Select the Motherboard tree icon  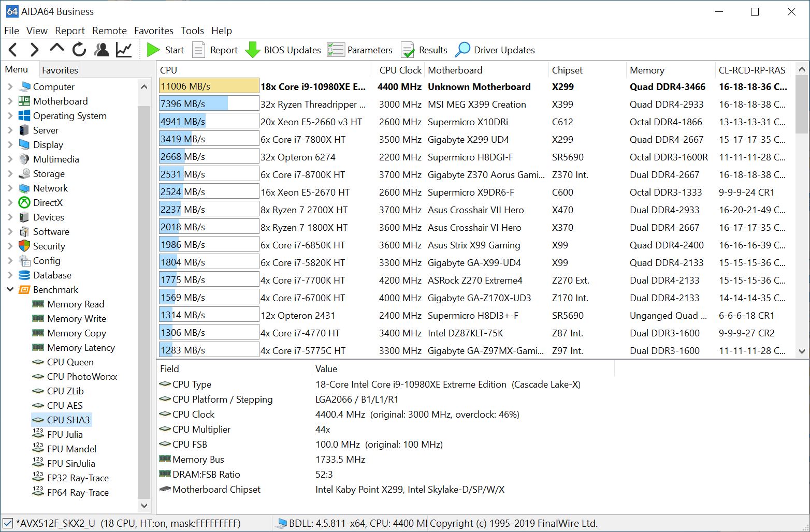point(24,101)
